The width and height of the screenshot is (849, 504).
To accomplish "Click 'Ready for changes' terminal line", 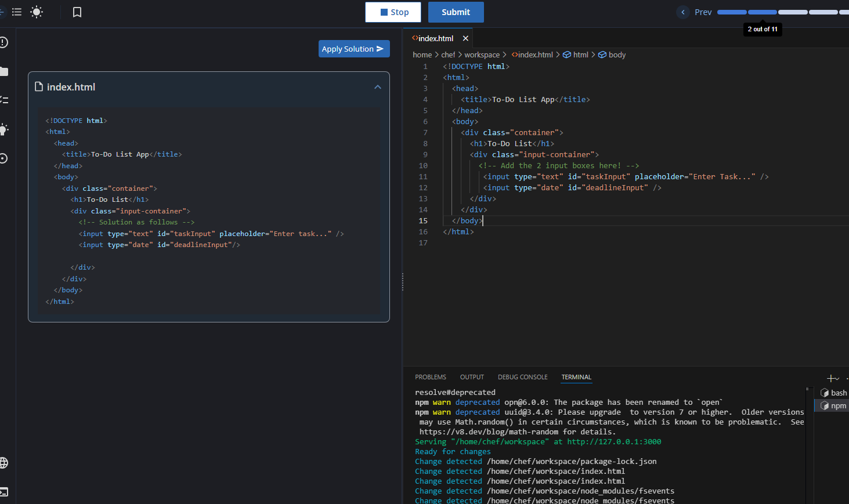I will click(453, 451).
